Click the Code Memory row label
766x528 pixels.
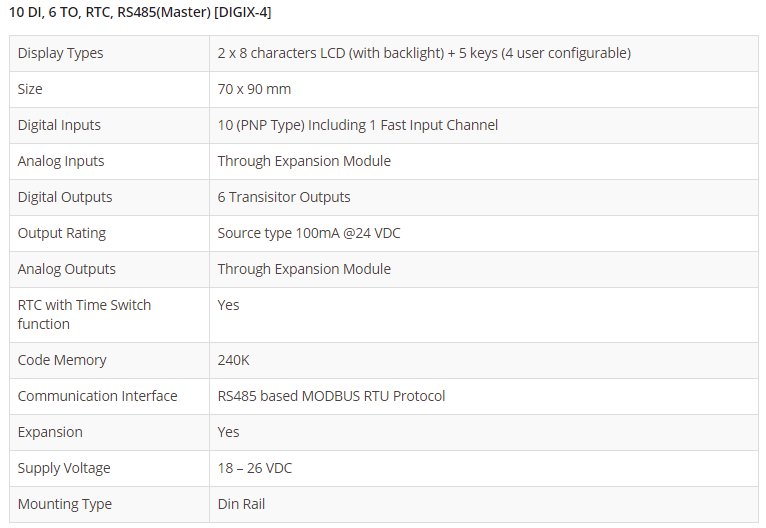tap(62, 360)
